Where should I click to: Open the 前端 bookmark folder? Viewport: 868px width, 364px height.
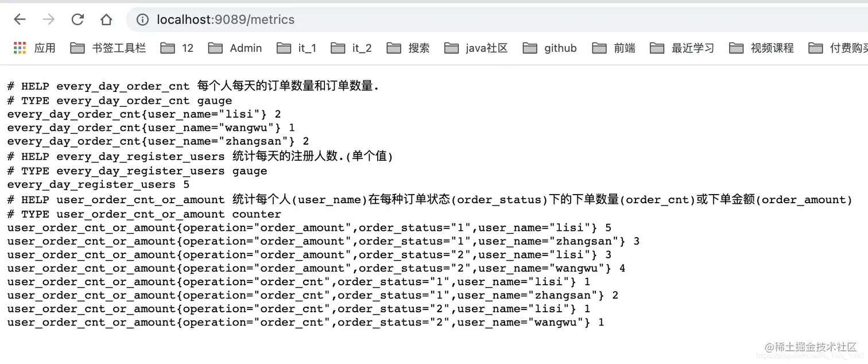(614, 48)
